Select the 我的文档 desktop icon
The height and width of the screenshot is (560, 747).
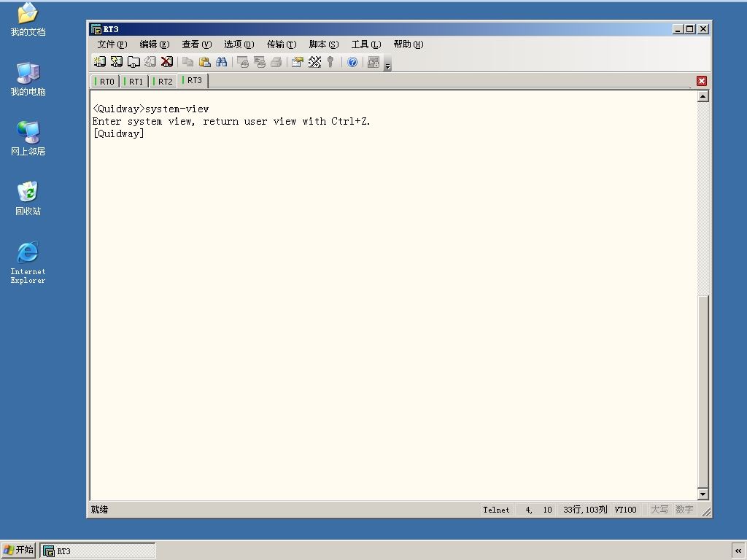point(28,20)
